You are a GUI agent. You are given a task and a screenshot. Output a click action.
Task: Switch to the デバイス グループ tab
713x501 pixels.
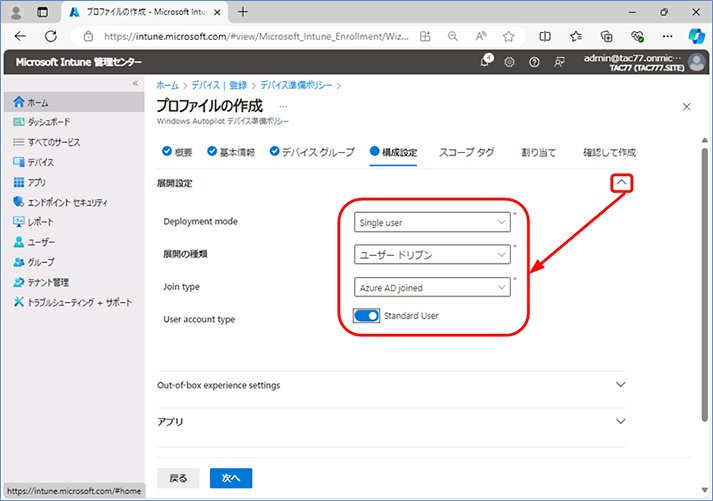click(x=312, y=152)
